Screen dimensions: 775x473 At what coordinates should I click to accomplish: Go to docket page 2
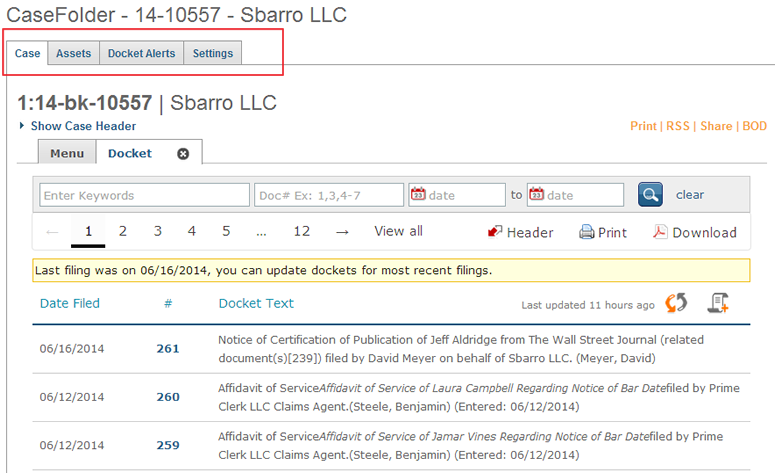coord(123,231)
